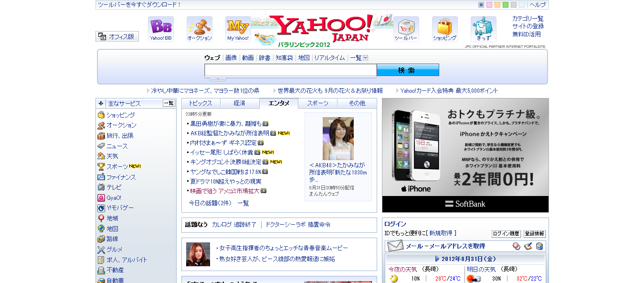
Task: Open the 新規取得 link
Action: (x=441, y=233)
